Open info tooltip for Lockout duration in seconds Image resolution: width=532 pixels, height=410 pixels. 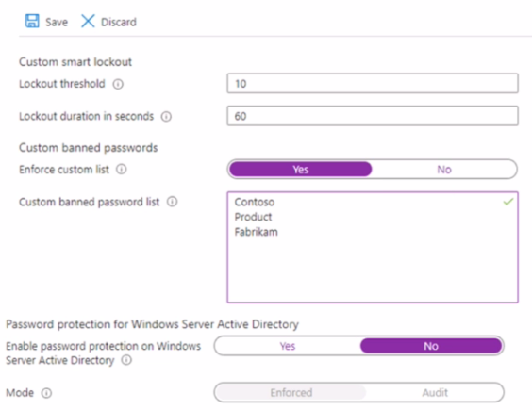point(166,117)
